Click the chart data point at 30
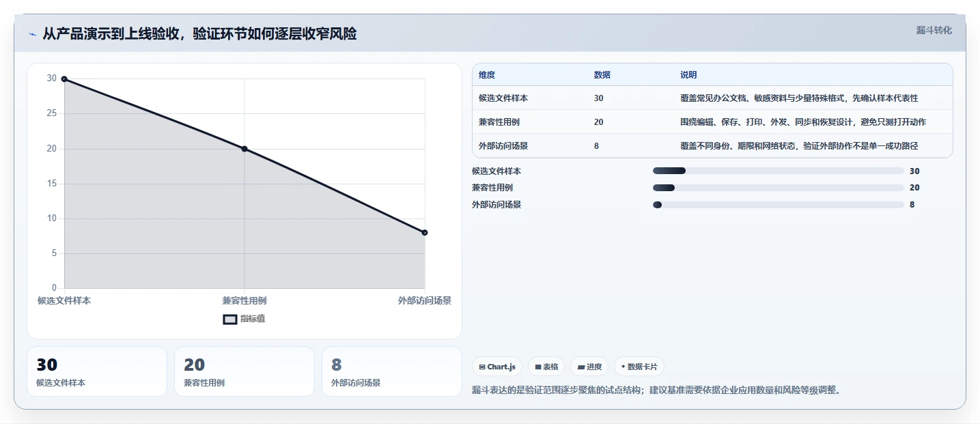980x424 pixels. coord(64,79)
